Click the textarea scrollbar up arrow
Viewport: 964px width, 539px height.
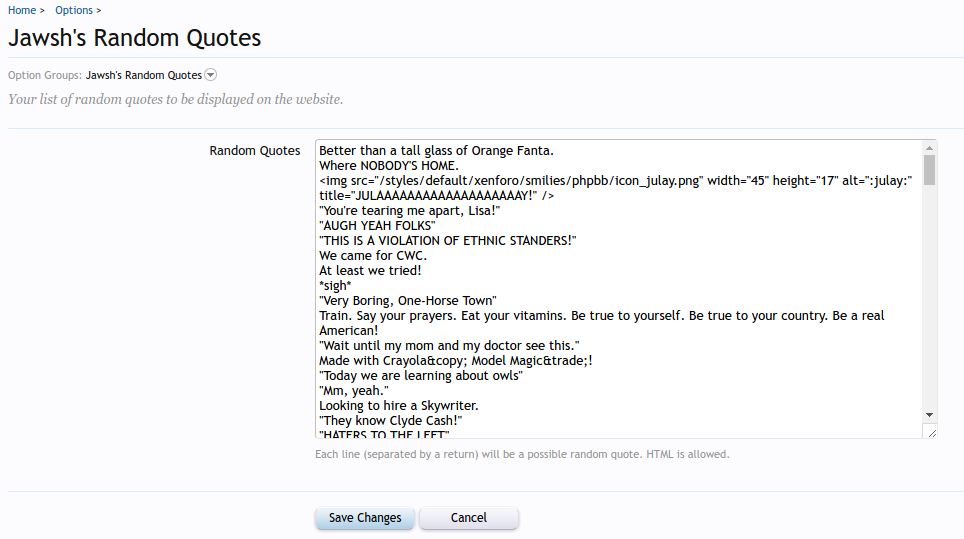tap(930, 148)
